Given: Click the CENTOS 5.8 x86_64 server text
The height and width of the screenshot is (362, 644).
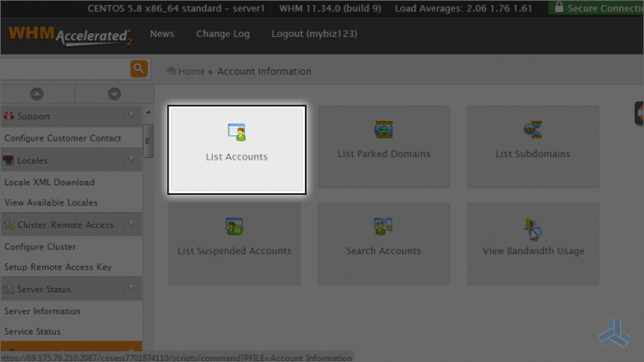Looking at the screenshot, I should 176,9.
